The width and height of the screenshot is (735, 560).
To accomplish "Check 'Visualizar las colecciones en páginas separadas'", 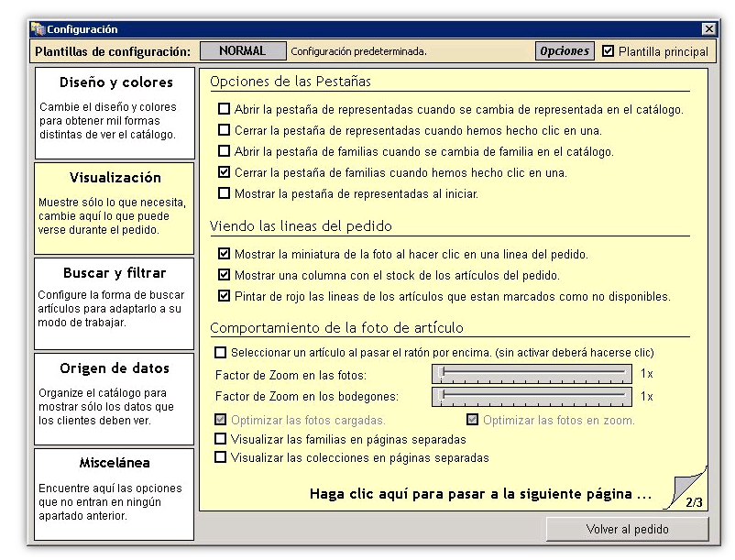I will pyautogui.click(x=220, y=457).
